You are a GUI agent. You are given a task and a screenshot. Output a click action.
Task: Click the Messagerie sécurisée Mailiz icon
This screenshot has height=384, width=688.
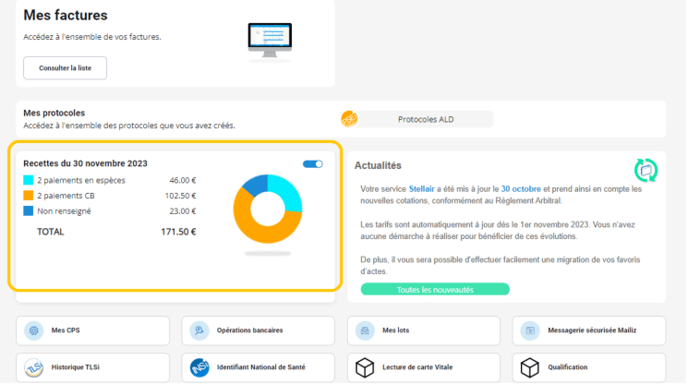[x=530, y=330]
